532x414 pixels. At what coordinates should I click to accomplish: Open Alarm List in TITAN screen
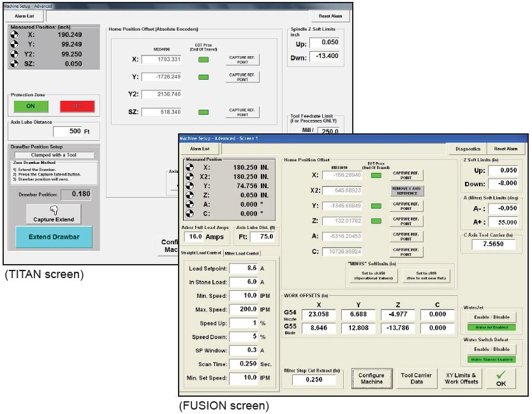pyautogui.click(x=24, y=16)
